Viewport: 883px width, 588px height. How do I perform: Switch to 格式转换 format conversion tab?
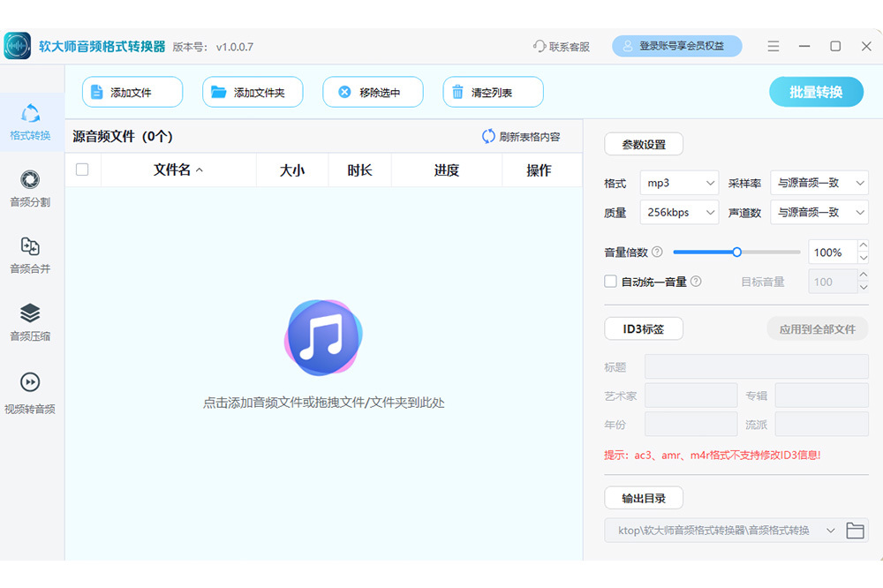[30, 122]
